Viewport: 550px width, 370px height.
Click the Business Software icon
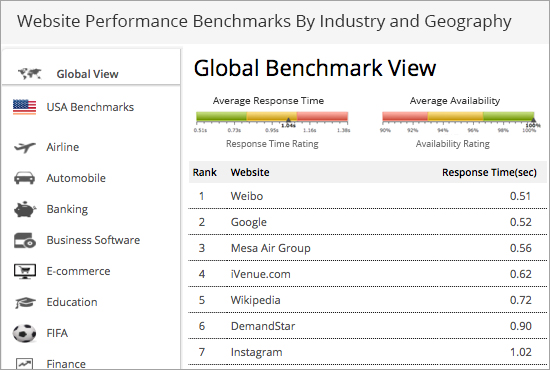click(x=25, y=241)
